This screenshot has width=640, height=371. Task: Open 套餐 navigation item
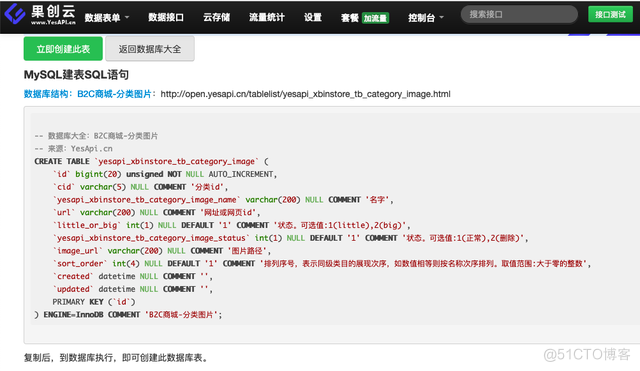tap(349, 18)
